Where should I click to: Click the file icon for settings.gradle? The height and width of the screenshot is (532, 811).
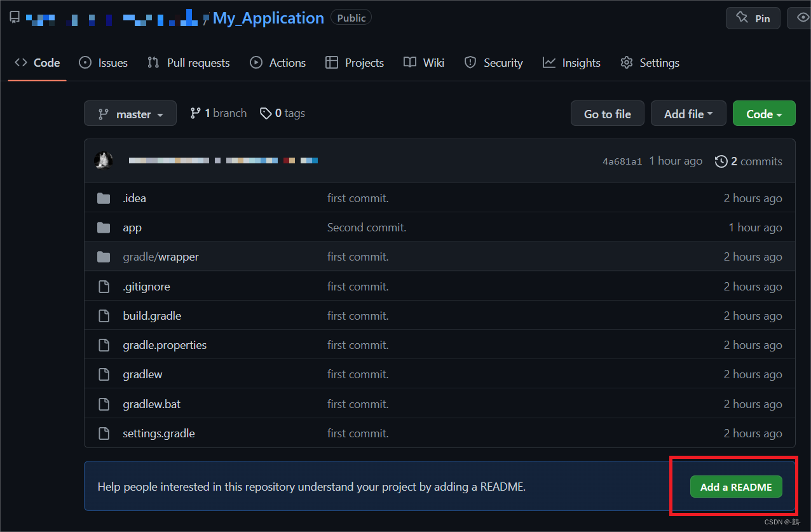coord(104,433)
